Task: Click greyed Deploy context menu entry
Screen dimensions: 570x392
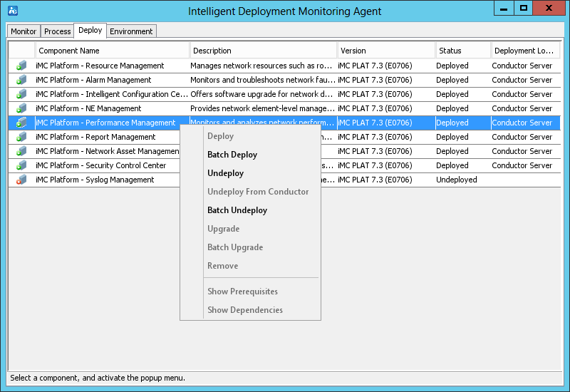Action: pos(221,136)
